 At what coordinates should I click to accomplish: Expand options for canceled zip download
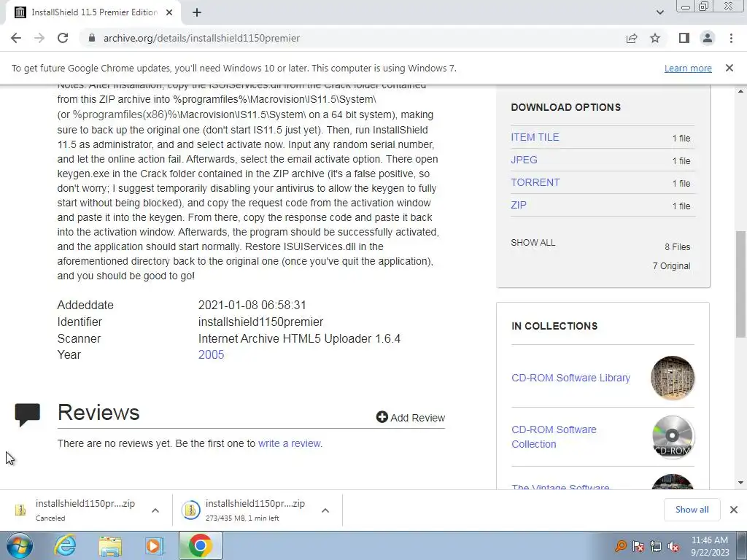[155, 510]
